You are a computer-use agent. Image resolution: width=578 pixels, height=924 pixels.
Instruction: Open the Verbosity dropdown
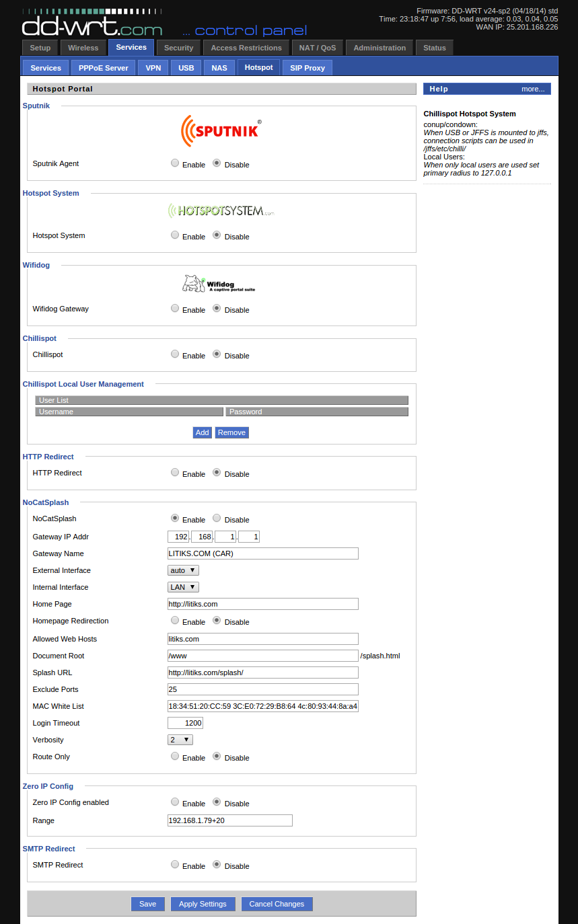[180, 740]
